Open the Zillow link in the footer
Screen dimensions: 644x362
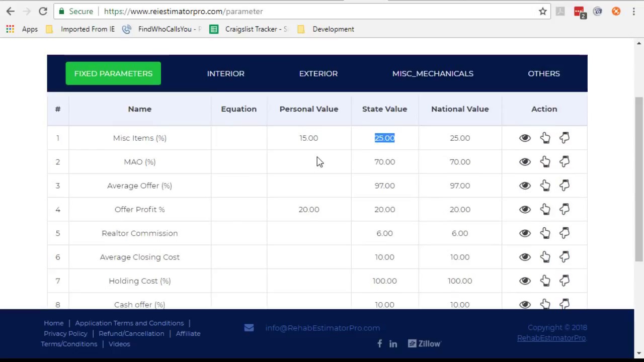424,344
